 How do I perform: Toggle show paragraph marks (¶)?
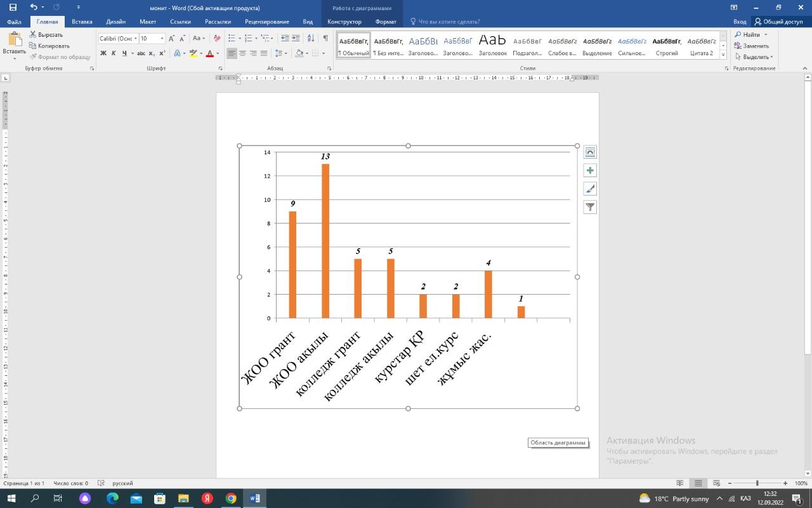[x=325, y=38]
